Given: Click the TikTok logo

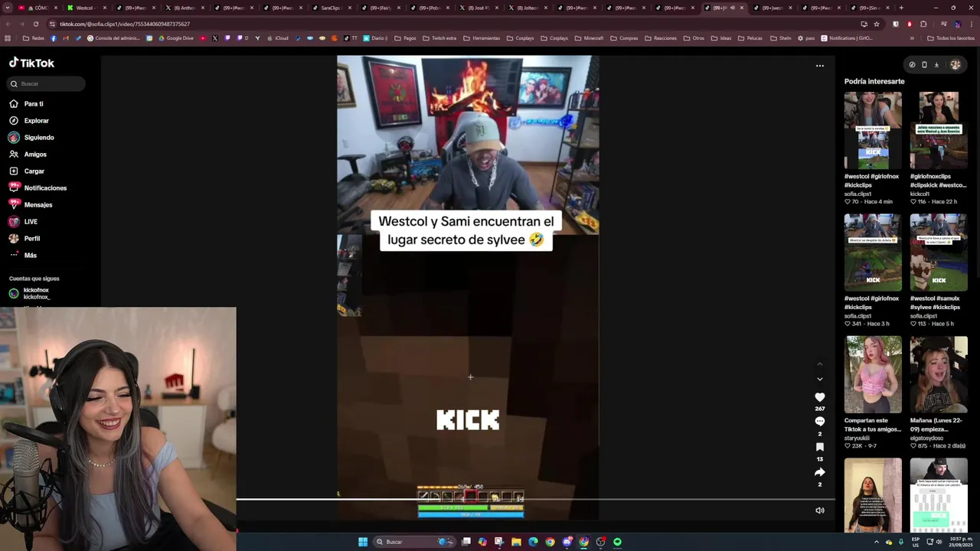Looking at the screenshot, I should (x=31, y=63).
